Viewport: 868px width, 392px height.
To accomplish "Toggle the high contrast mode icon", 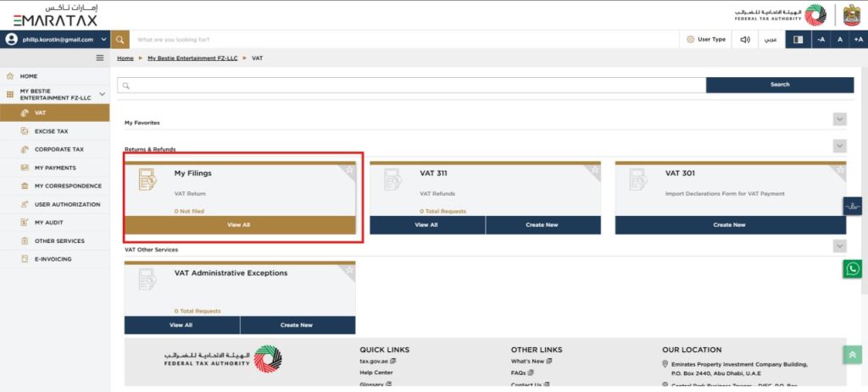I will 798,39.
